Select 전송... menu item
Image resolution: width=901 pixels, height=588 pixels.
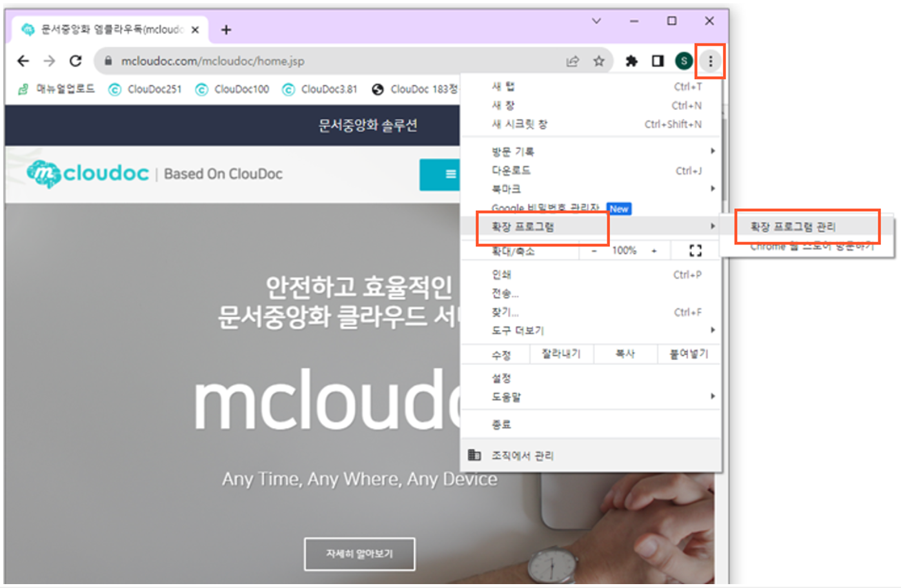coord(591,294)
